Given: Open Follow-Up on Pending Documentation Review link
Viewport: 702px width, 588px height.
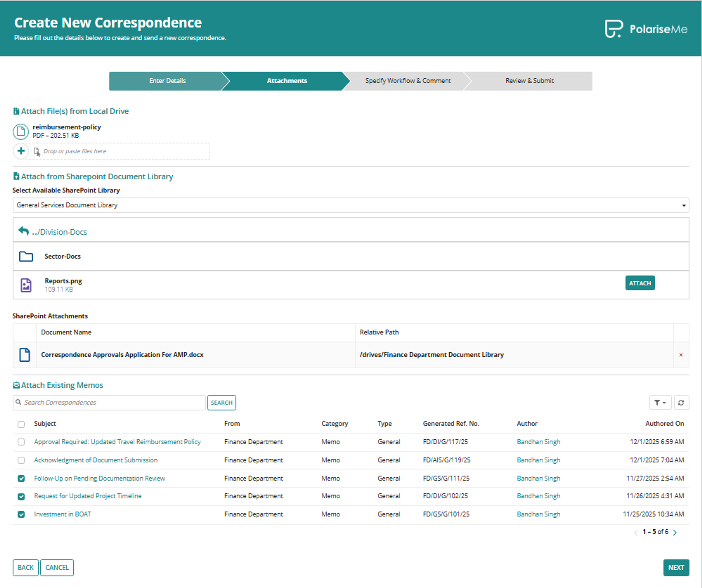Looking at the screenshot, I should (x=99, y=478).
